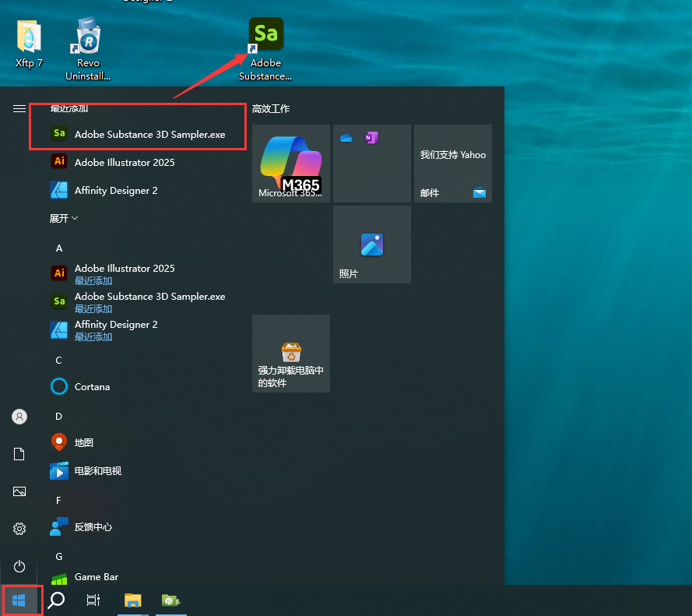Viewport: 692px width, 616px height.
Task: Open the Settings gear in Start sidebar
Action: 19,529
